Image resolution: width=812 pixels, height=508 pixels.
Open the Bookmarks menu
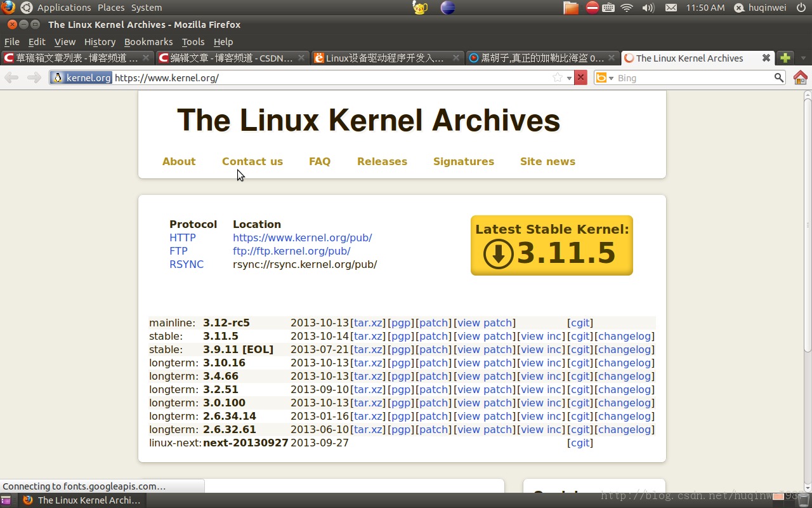pos(148,42)
